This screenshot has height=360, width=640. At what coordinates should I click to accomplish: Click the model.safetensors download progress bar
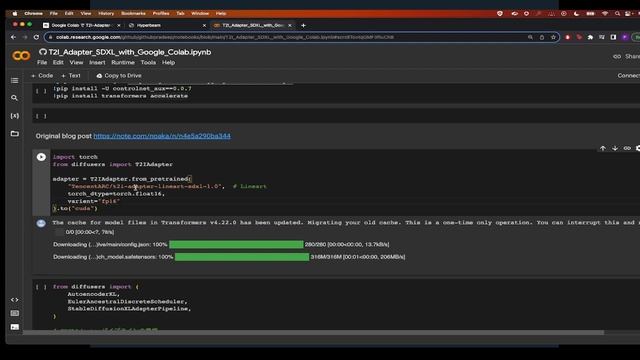pos(242,257)
